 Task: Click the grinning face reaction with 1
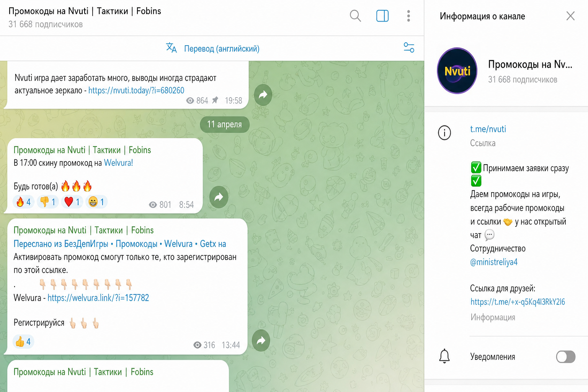point(96,202)
